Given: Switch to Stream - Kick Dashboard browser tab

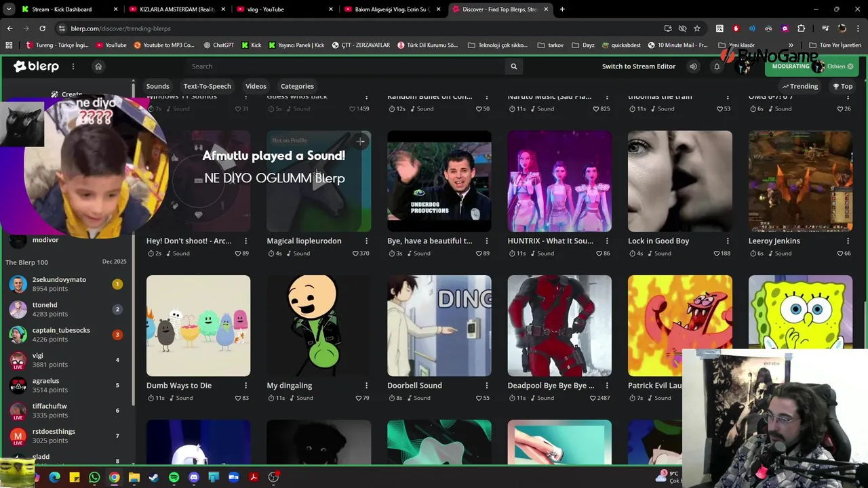Looking at the screenshot, I should (x=68, y=9).
